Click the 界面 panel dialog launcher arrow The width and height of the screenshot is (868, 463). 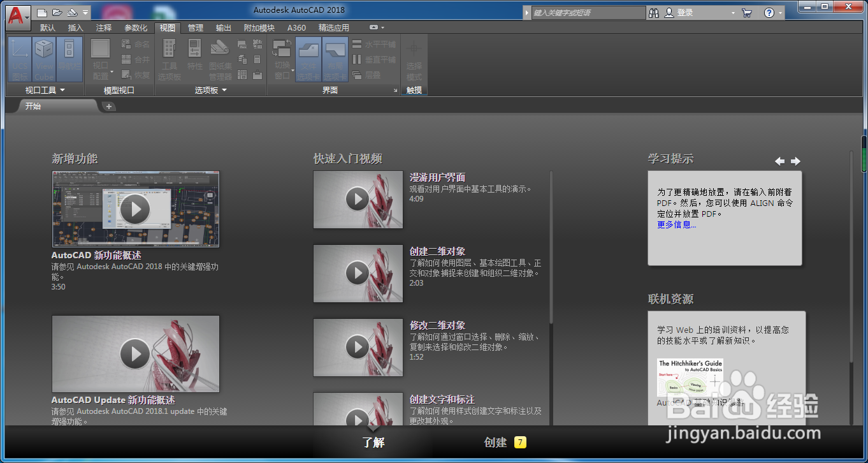point(395,91)
